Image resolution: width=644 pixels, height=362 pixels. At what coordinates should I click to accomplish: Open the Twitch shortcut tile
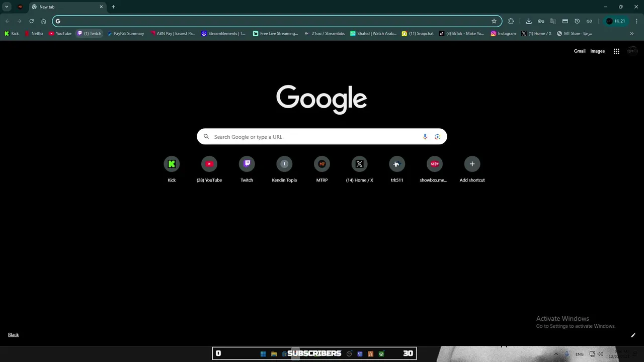tap(247, 169)
